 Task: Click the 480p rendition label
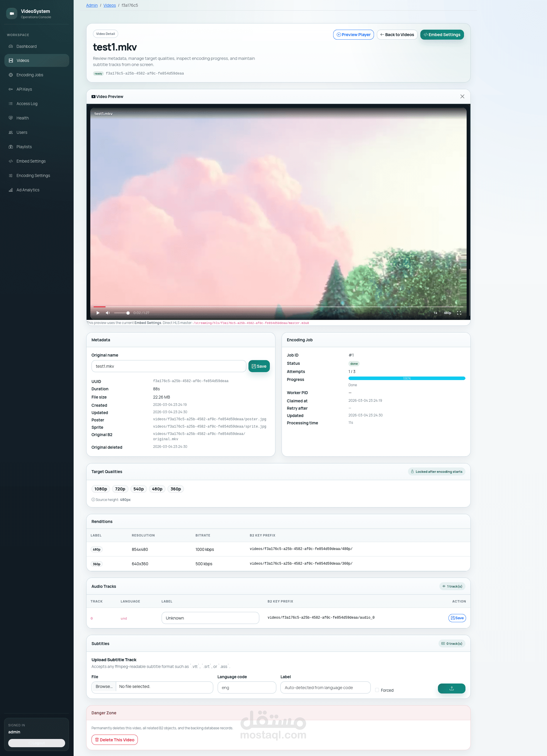click(x=96, y=550)
